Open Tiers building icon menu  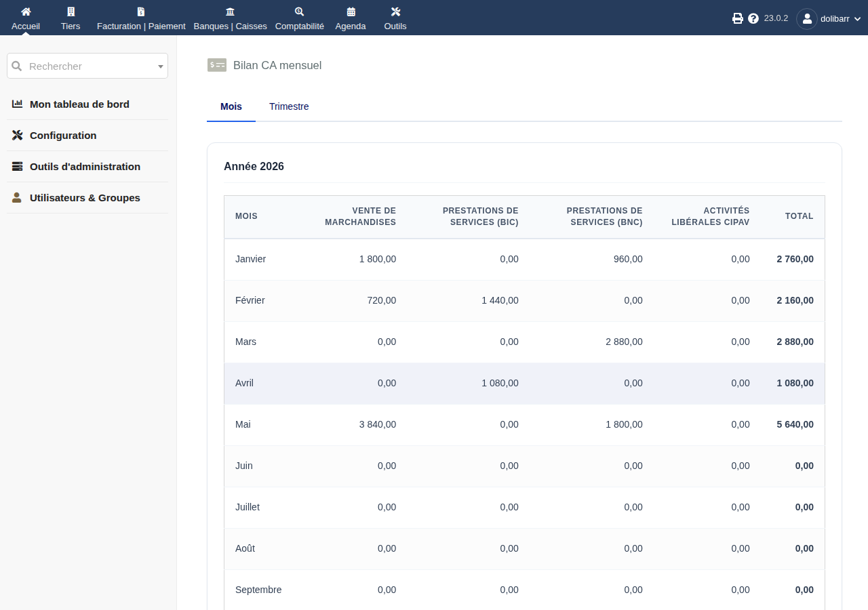[71, 12]
